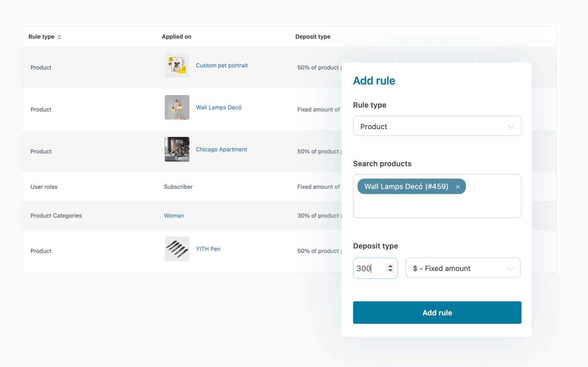Click the YITH Pen thumbnail image
Screen dimensions: 588x367
[177, 249]
